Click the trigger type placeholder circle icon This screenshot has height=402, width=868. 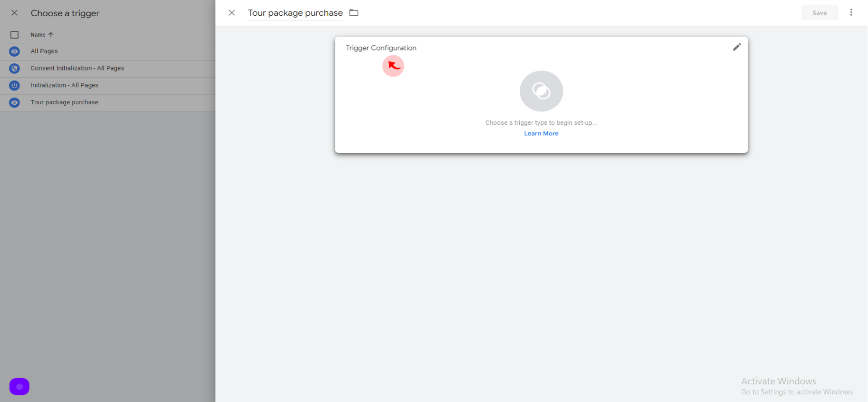(x=541, y=91)
